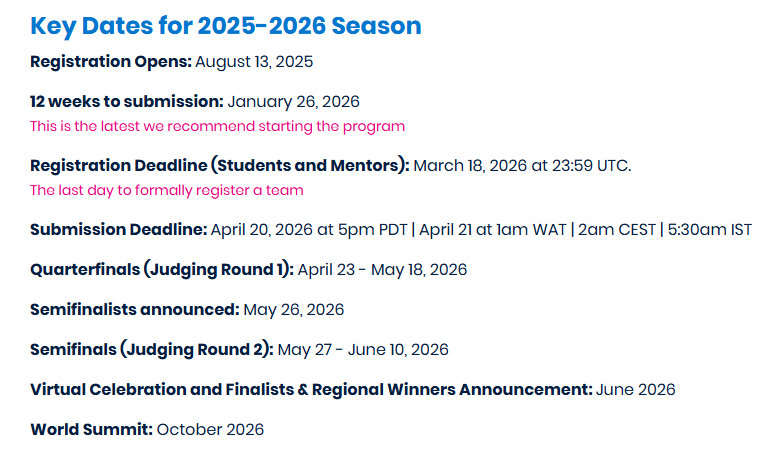The height and width of the screenshot is (451, 783).
Task: Click the '5:30am IST' time text
Action: (710, 230)
